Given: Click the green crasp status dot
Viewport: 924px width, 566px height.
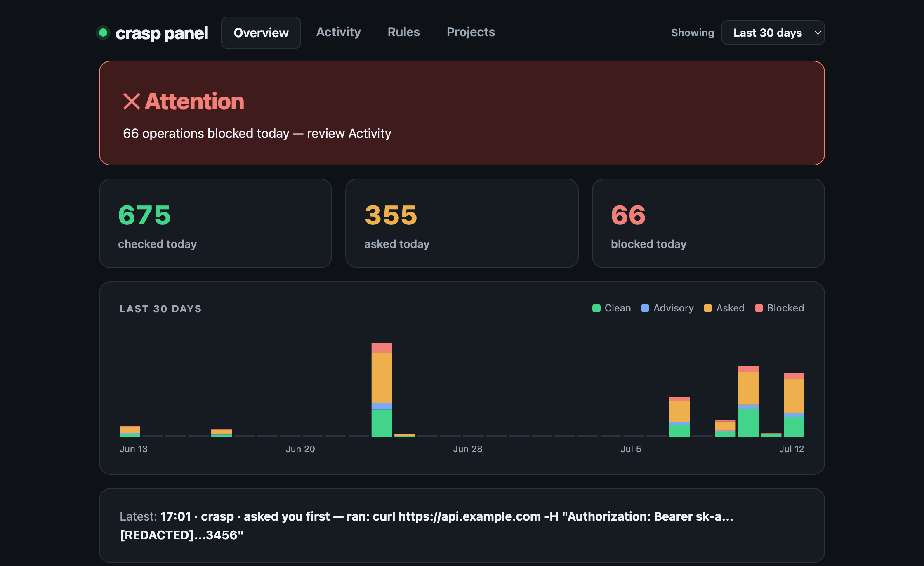Looking at the screenshot, I should (x=103, y=33).
